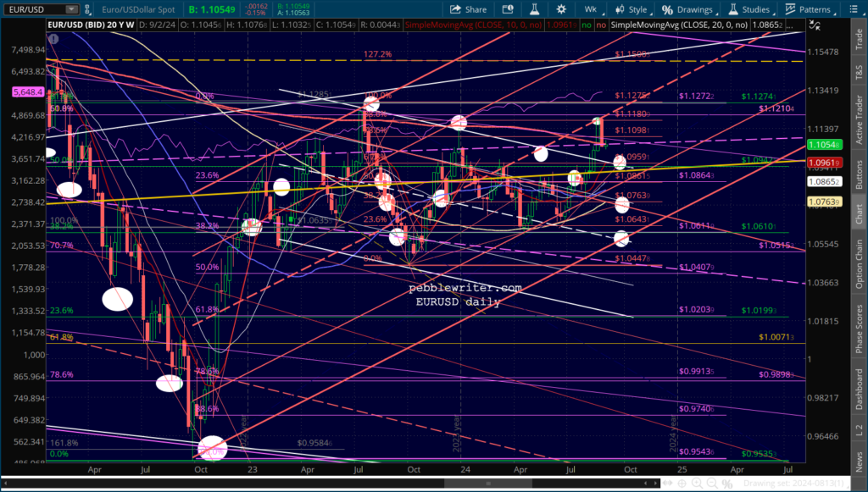The image size is (868, 492).
Task: Open the Active Trader sidebar tab
Action: 859,119
